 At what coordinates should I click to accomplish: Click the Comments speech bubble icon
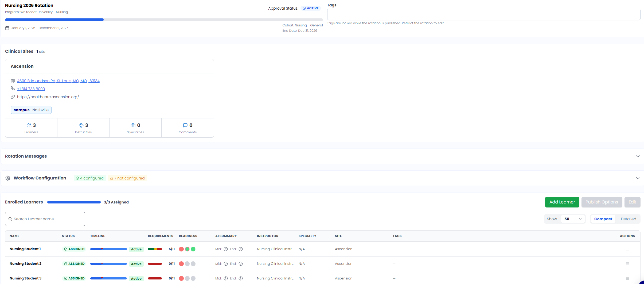185,125
